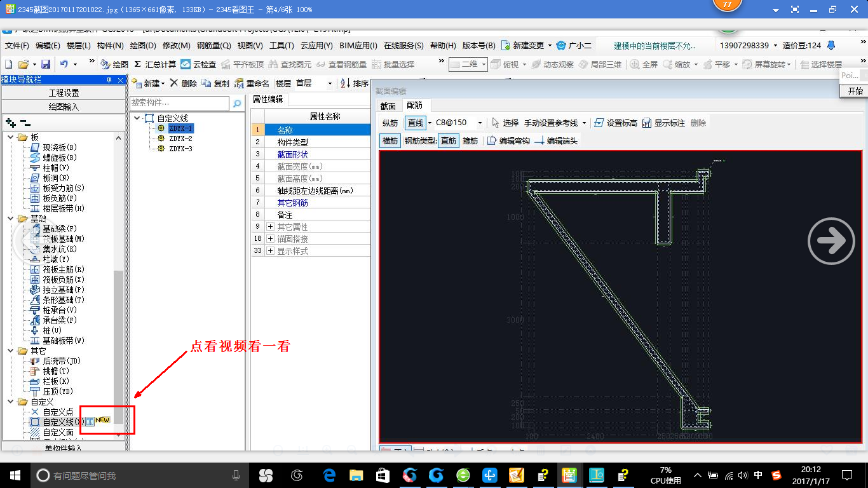Open the C8@150 rebar spec dropdown

(x=479, y=123)
